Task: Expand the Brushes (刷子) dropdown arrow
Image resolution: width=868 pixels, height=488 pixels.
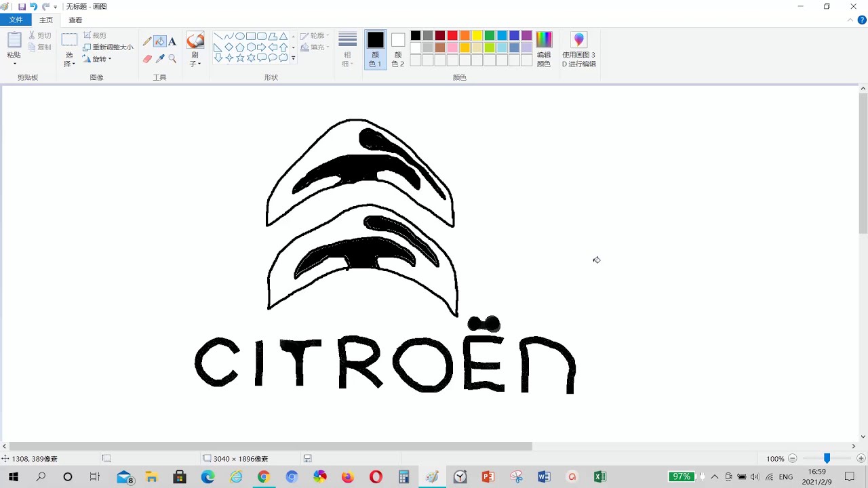Action: pyautogui.click(x=195, y=60)
